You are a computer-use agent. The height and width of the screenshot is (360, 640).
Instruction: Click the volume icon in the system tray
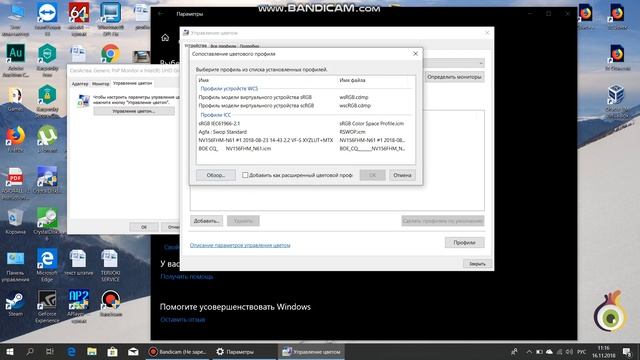[569, 351]
